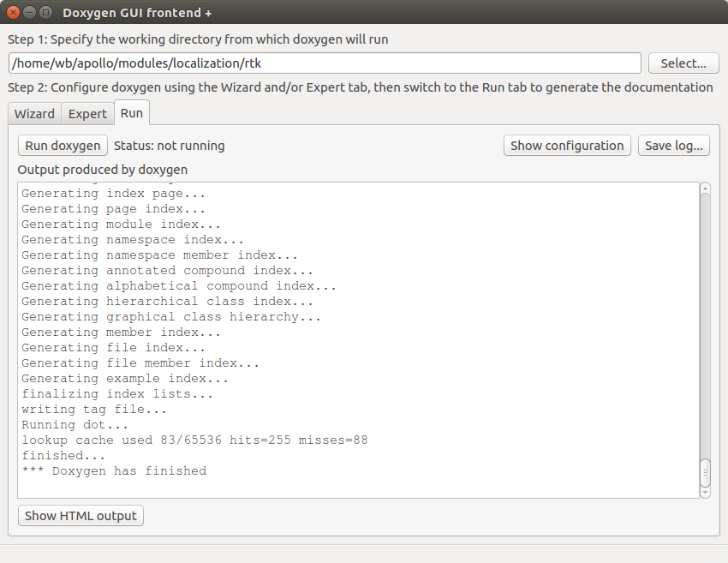Click the output scrollbar up arrow
728x563 pixels.
point(705,189)
